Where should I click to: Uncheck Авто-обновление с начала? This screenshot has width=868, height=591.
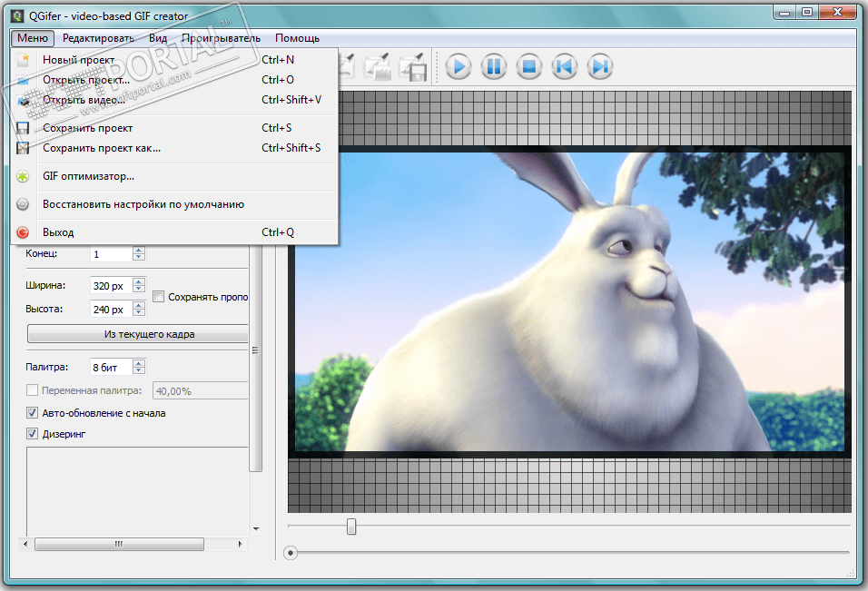(32, 413)
